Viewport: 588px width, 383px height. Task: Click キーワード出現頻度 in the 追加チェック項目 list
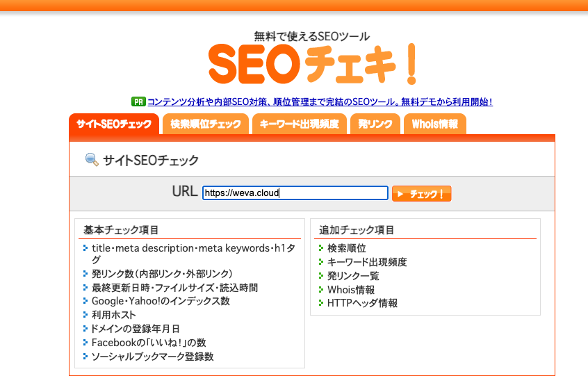click(367, 262)
